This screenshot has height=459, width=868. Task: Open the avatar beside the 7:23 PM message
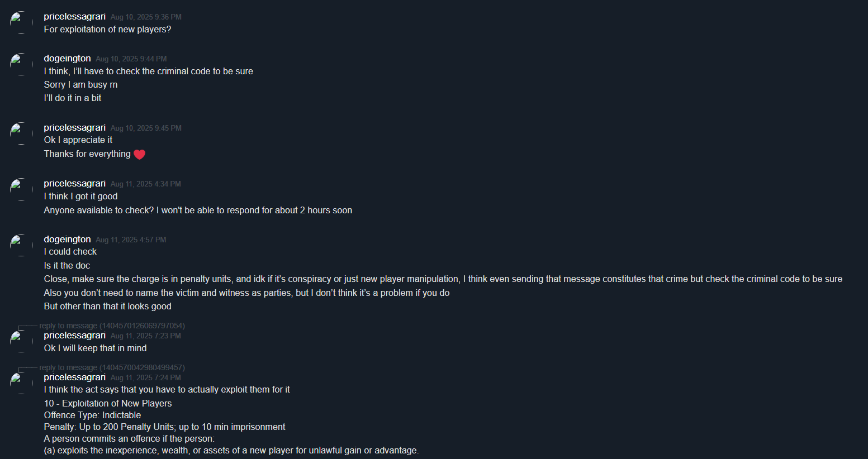[x=21, y=341]
